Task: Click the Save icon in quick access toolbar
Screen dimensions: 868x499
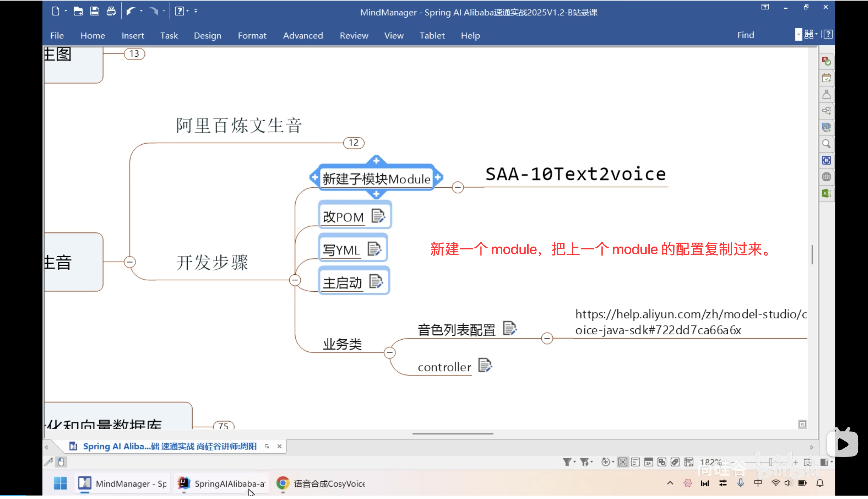Action: 95,11
